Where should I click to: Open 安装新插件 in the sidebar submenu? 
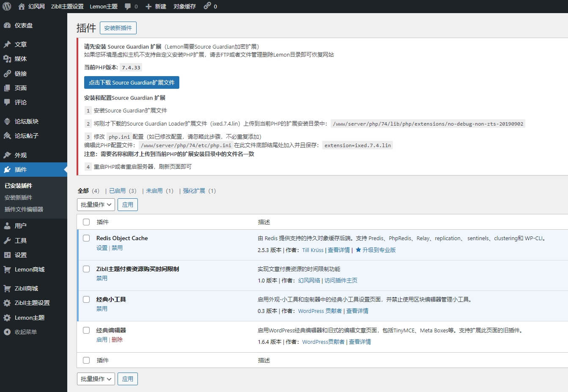18,197
